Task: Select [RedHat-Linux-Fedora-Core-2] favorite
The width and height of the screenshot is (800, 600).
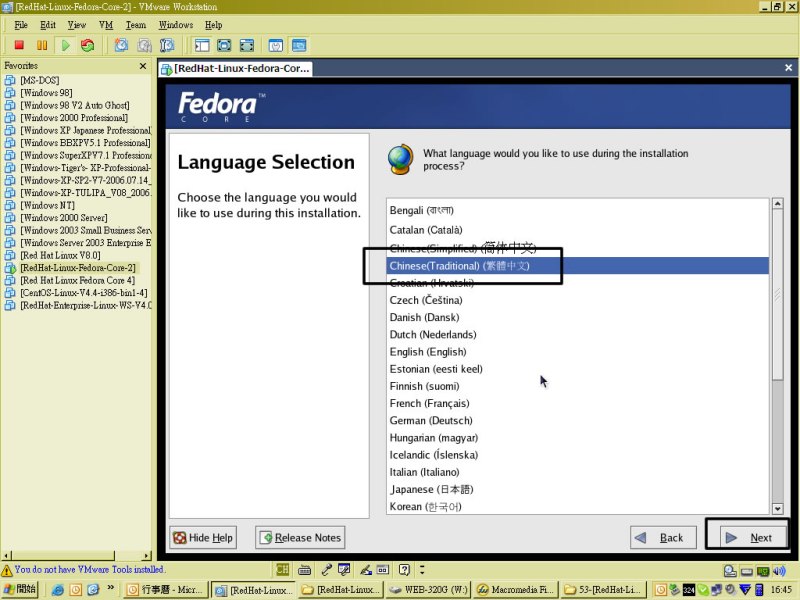Action: coord(78,268)
